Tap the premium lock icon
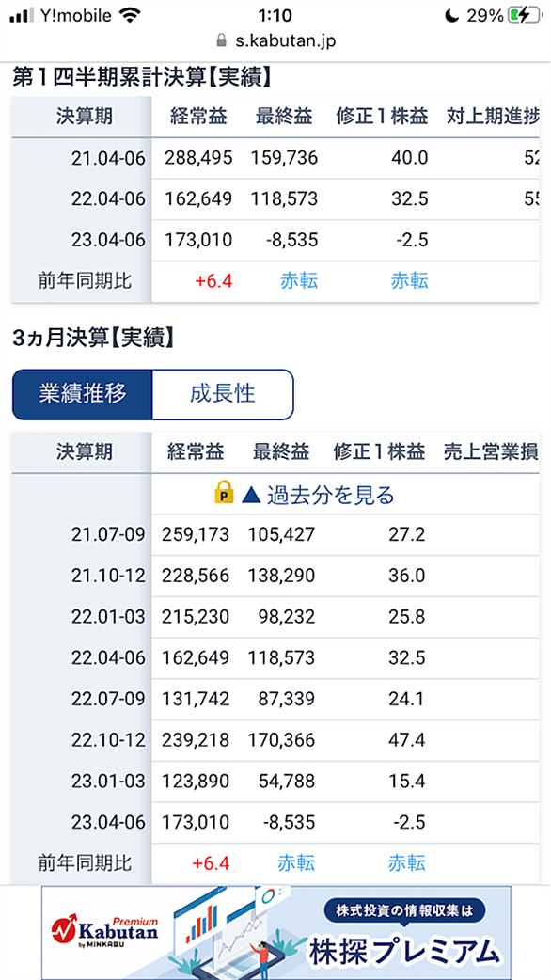The height and width of the screenshot is (980, 551). 224,495
